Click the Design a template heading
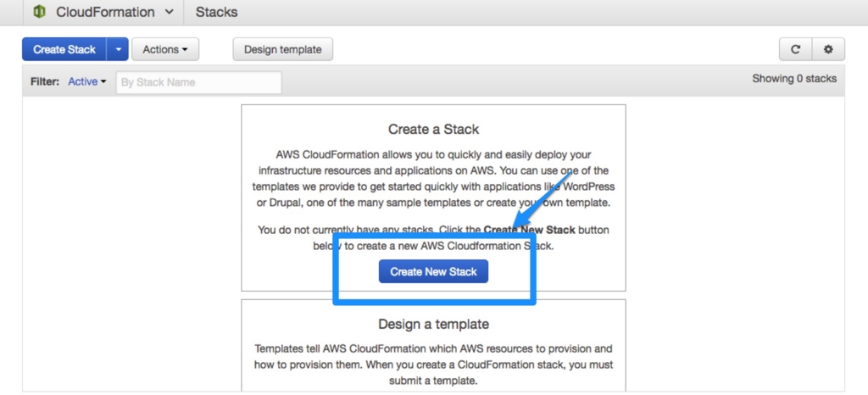This screenshot has height=395, width=868. point(433,324)
